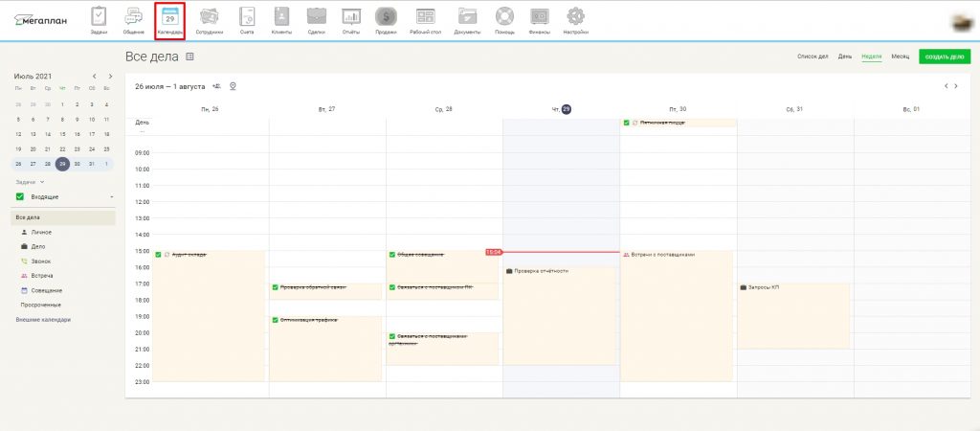Filter by Личное in sidebar
Viewport: 980px width, 431px height.
[41, 232]
